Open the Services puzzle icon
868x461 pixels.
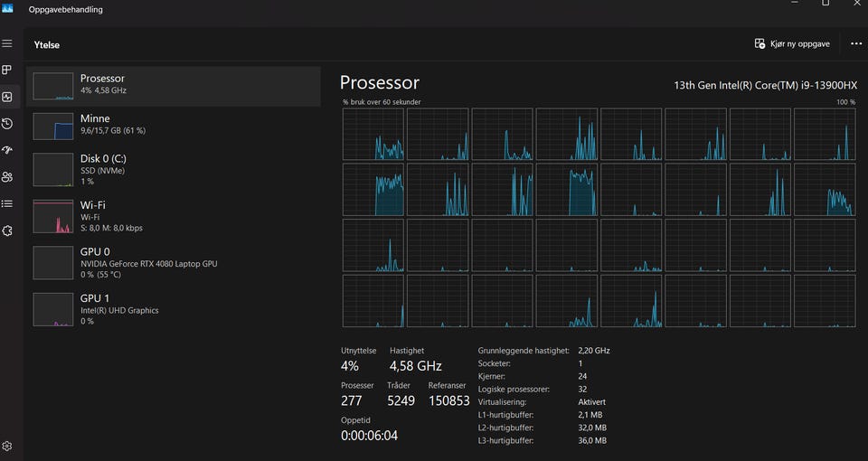[7, 230]
